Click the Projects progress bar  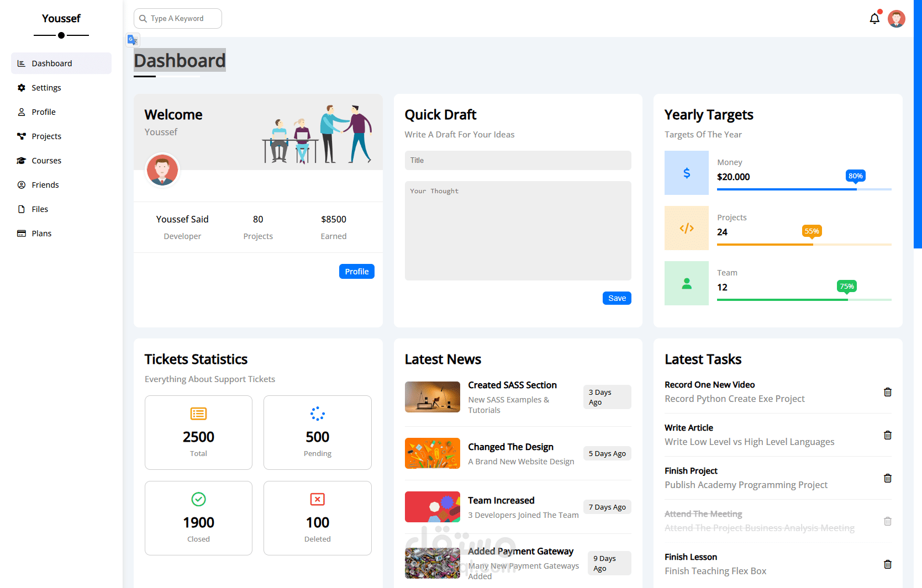pyautogui.click(x=804, y=245)
